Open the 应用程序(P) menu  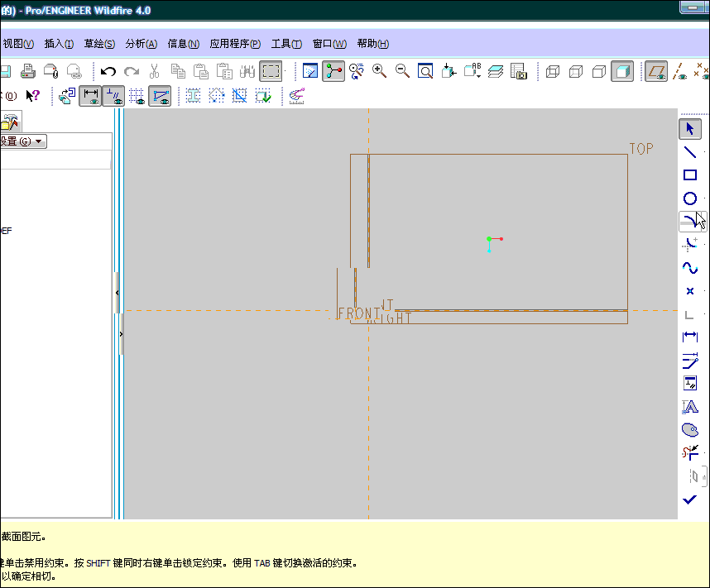coord(235,44)
